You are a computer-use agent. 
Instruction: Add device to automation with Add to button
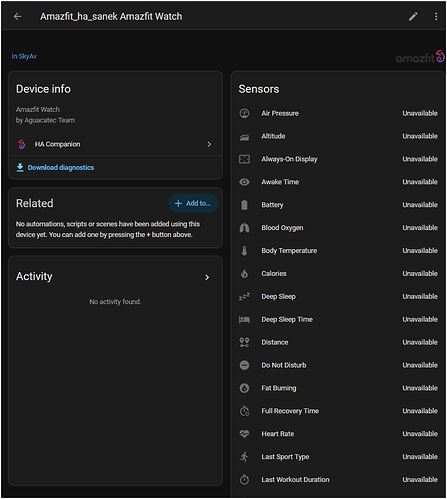(193, 203)
